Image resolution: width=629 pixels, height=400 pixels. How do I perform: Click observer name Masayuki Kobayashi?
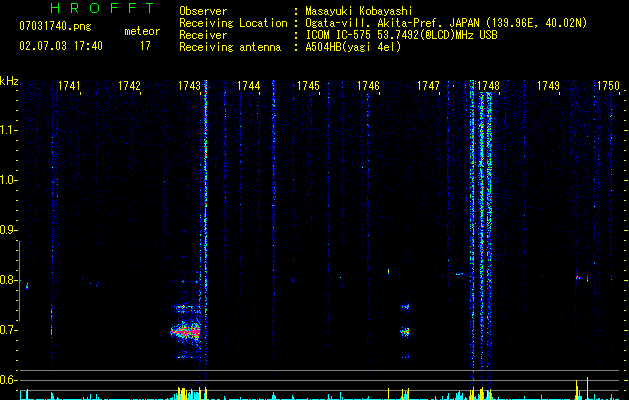click(x=359, y=11)
